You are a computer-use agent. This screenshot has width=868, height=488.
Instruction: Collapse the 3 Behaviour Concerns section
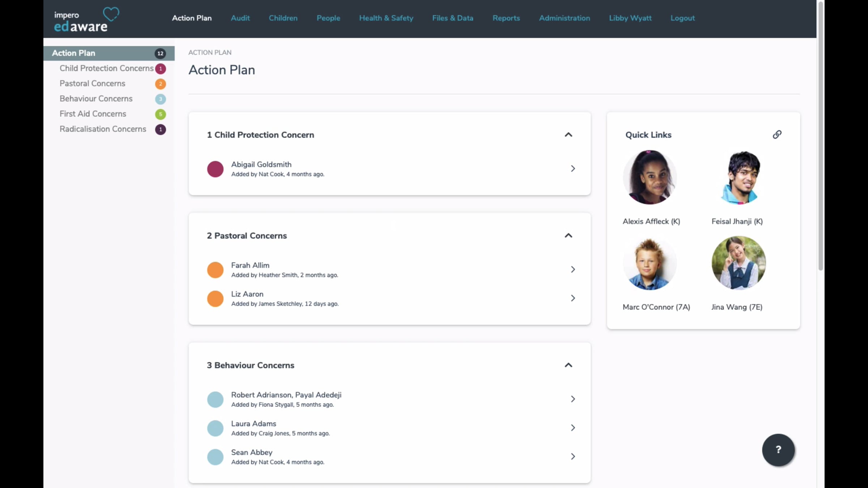(568, 365)
